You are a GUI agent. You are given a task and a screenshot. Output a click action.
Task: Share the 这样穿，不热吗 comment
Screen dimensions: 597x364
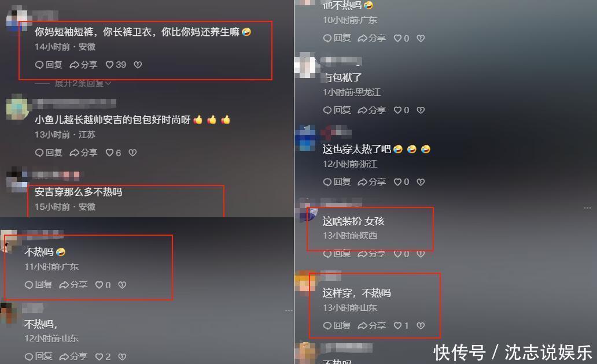click(x=372, y=326)
